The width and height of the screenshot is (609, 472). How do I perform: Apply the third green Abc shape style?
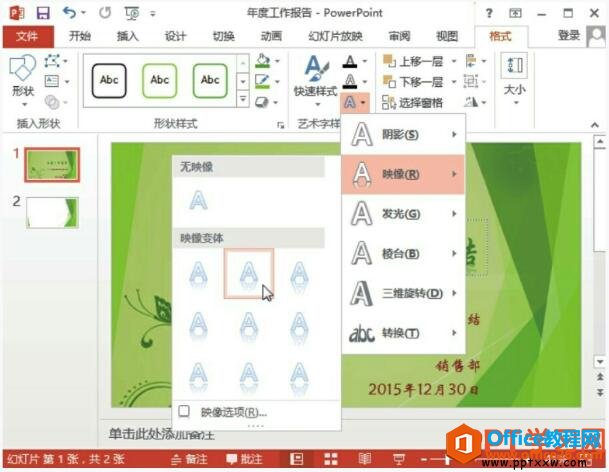tap(210, 80)
